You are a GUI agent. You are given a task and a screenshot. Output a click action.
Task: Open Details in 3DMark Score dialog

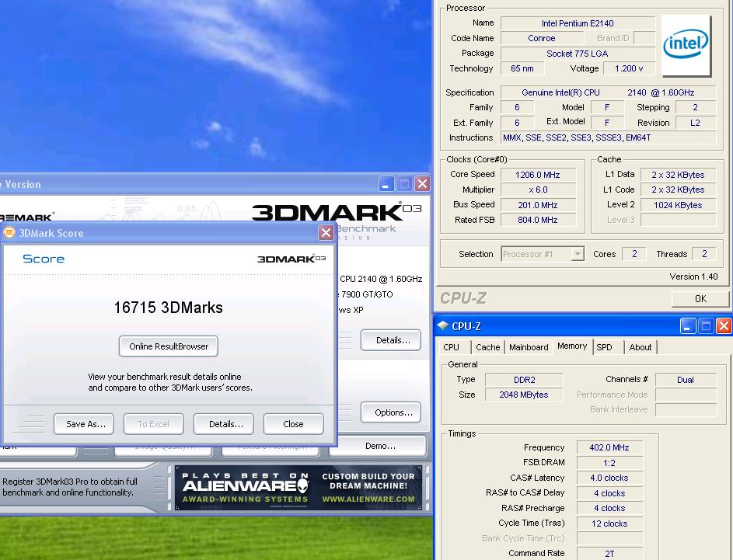(223, 423)
